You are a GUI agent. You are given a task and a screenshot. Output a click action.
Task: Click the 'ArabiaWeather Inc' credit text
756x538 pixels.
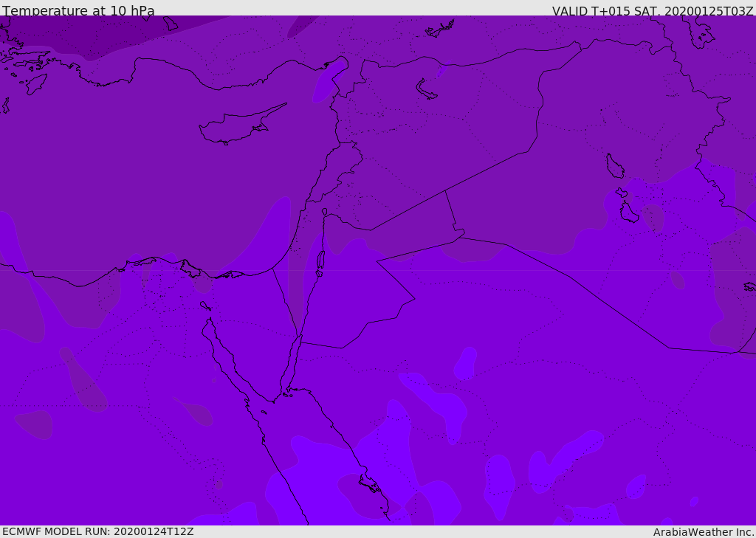click(x=704, y=532)
